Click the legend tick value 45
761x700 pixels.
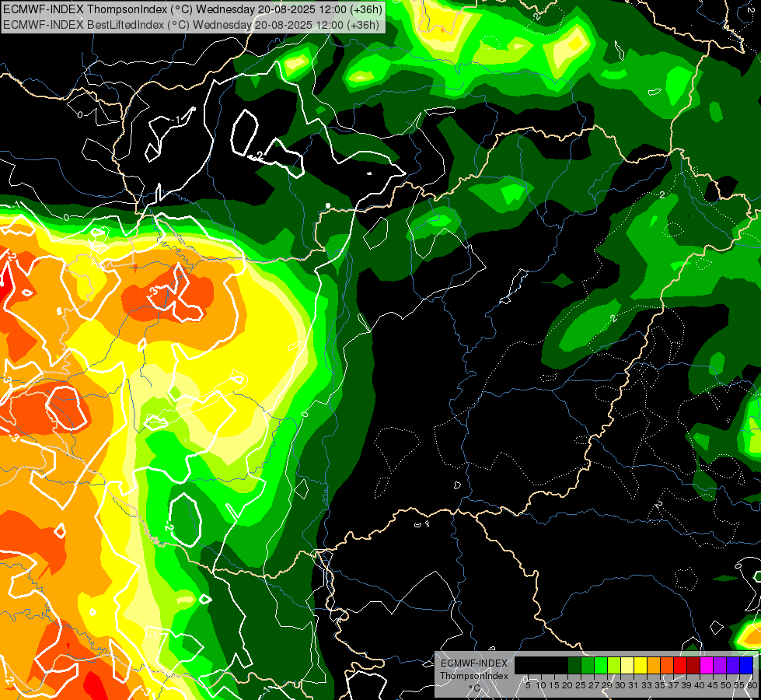(x=713, y=685)
